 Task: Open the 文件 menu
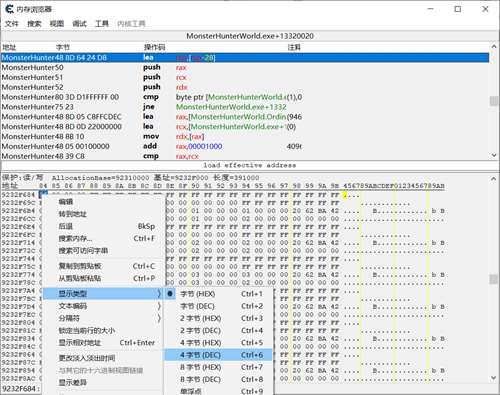pos(12,24)
